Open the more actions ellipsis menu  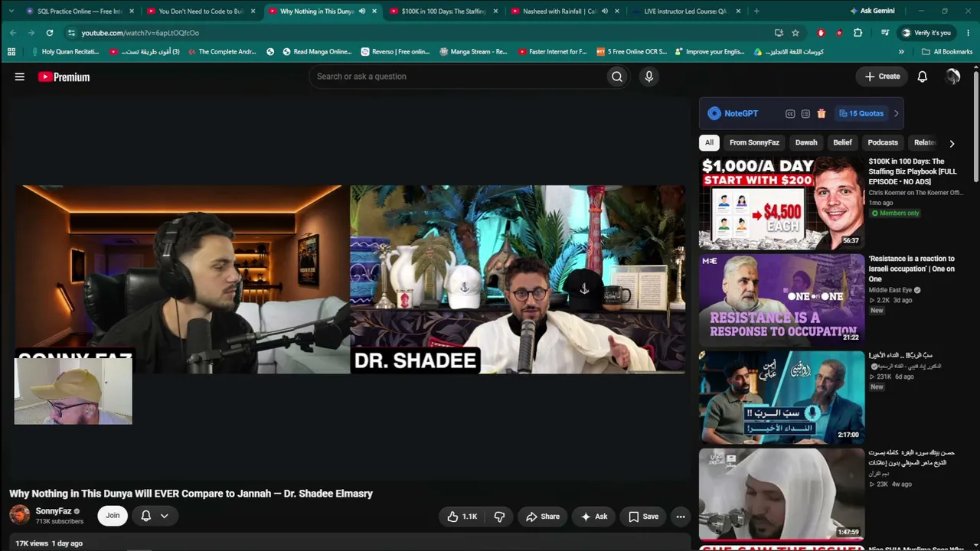coord(680,517)
